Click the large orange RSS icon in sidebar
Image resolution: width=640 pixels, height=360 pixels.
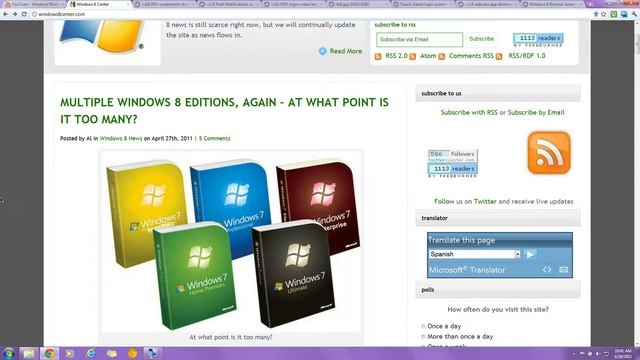(549, 153)
